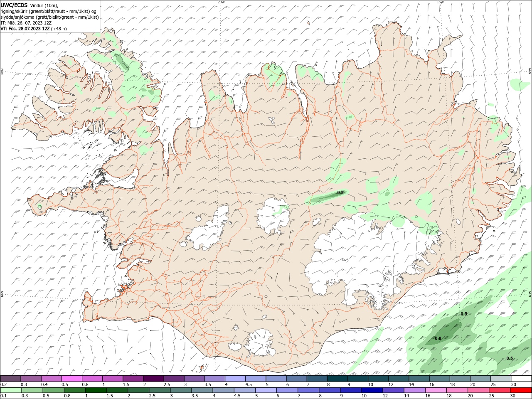Click the dark teal snow swatch labeled 8
Viewport: 532px width, 399px height.
point(337,379)
